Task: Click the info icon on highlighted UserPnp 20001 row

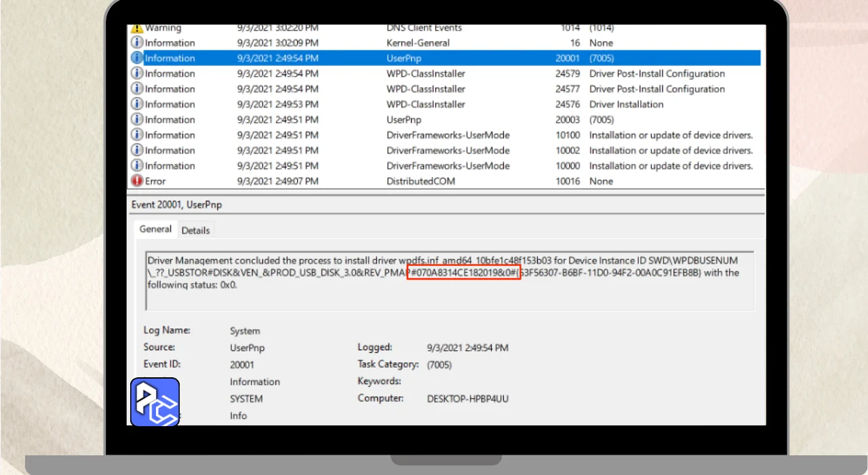Action: 137,58
